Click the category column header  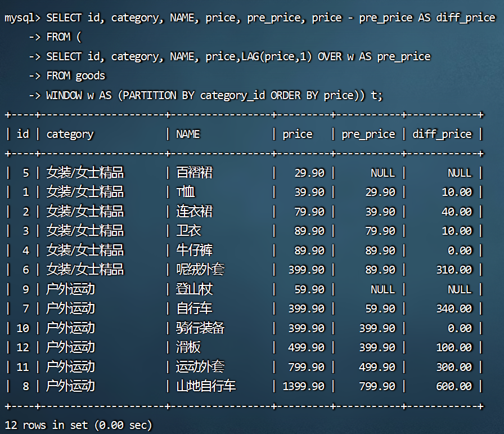click(x=70, y=134)
